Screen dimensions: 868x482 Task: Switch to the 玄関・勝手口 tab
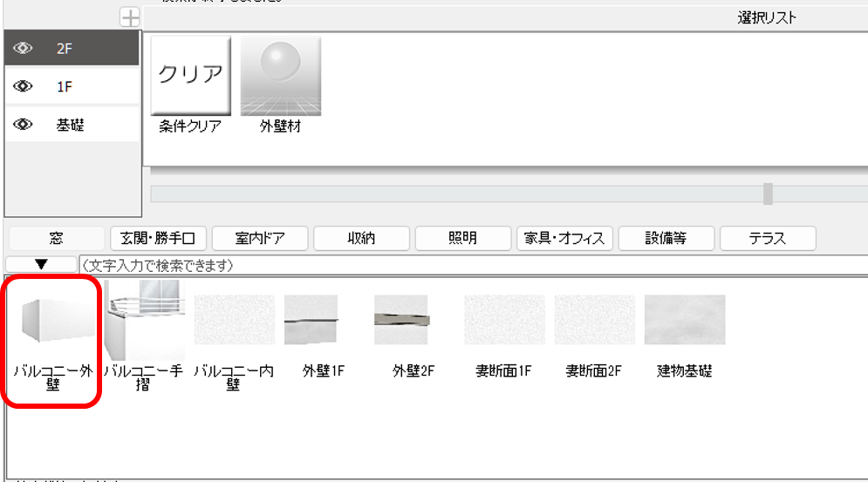[x=158, y=238]
